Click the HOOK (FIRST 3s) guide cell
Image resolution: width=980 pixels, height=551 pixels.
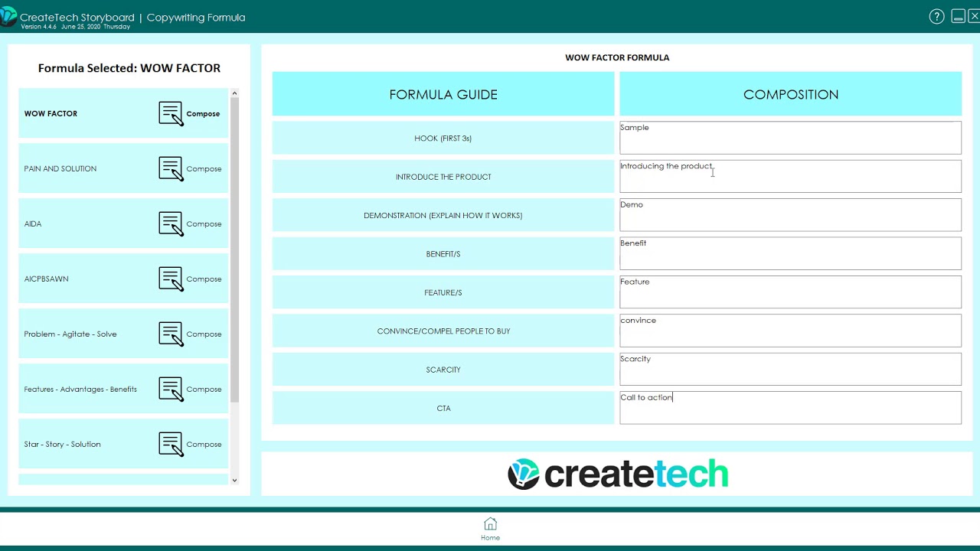[x=443, y=138]
